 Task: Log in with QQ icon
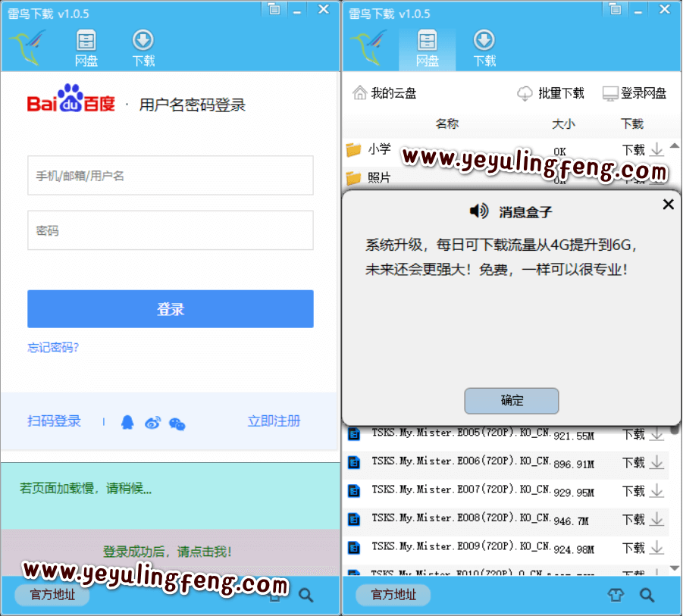pyautogui.click(x=127, y=422)
